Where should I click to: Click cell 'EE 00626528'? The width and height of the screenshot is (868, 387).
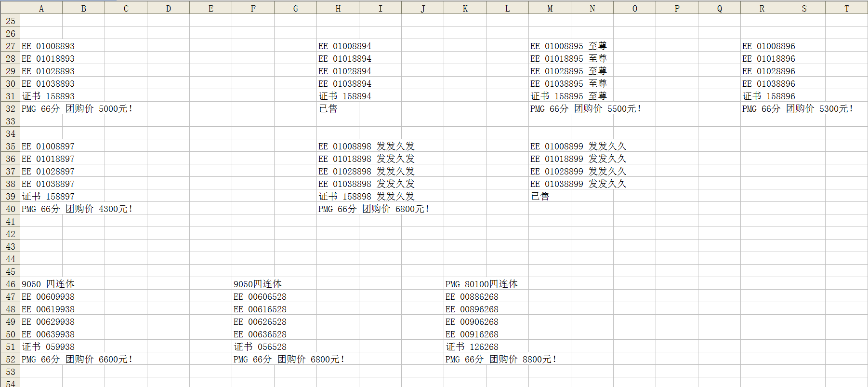(x=260, y=321)
